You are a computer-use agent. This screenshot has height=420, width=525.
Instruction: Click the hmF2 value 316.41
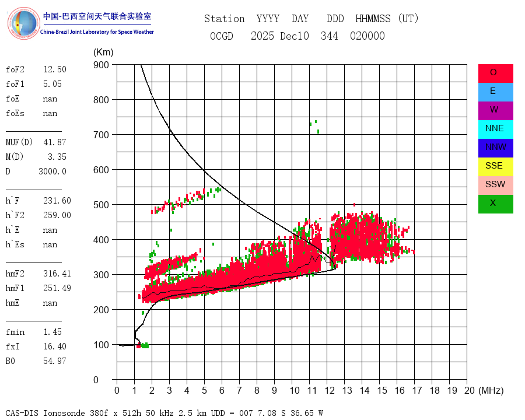point(57,274)
